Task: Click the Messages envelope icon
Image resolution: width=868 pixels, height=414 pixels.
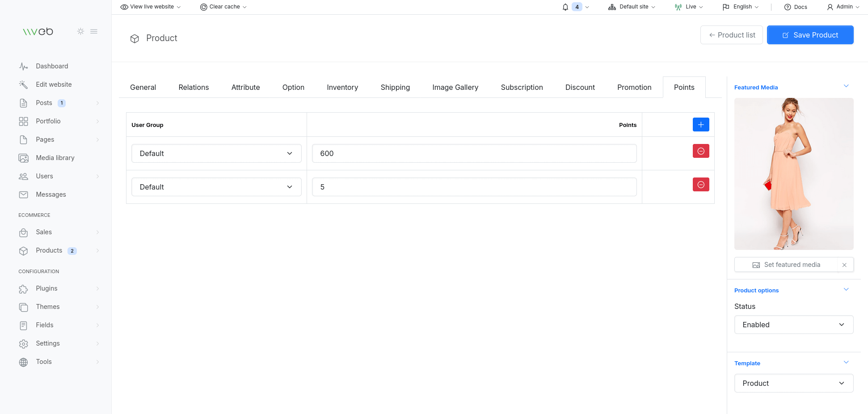Action: coord(24,195)
